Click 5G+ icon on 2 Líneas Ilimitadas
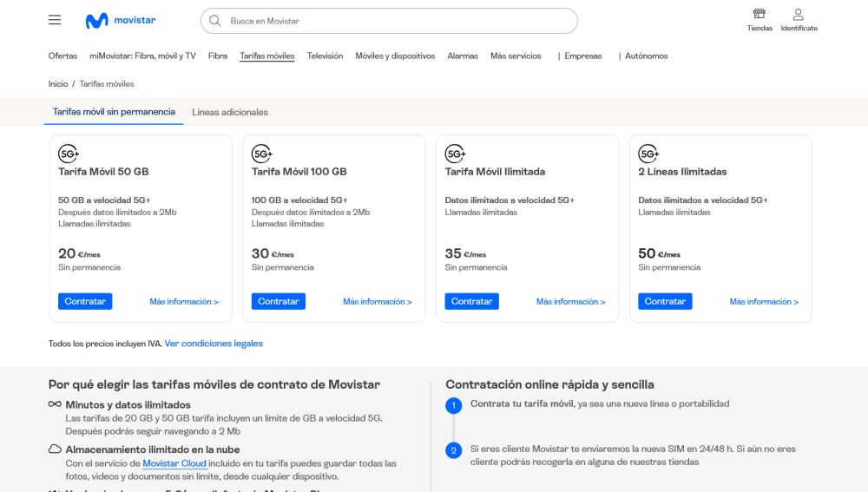Screen dimensions: 868x492 pyautogui.click(x=648, y=154)
